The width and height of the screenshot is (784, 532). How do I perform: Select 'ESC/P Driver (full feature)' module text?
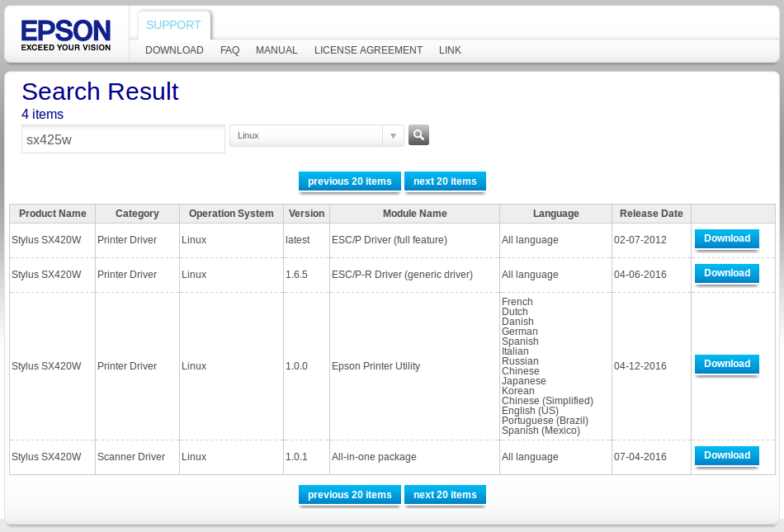tap(390, 240)
